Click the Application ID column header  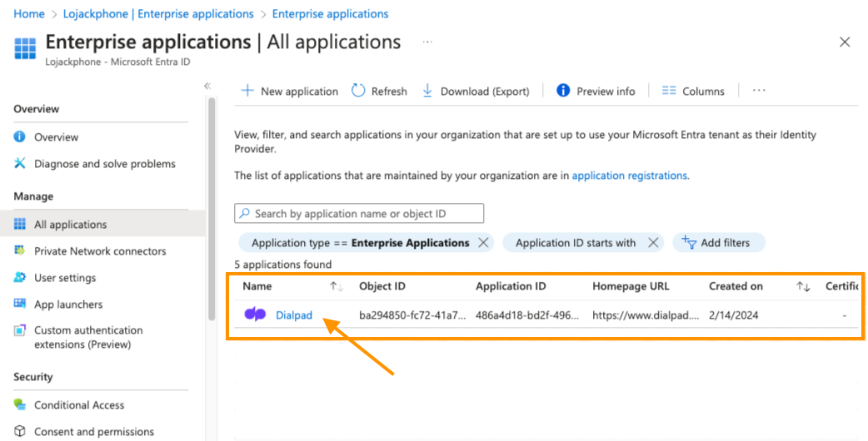coord(511,286)
